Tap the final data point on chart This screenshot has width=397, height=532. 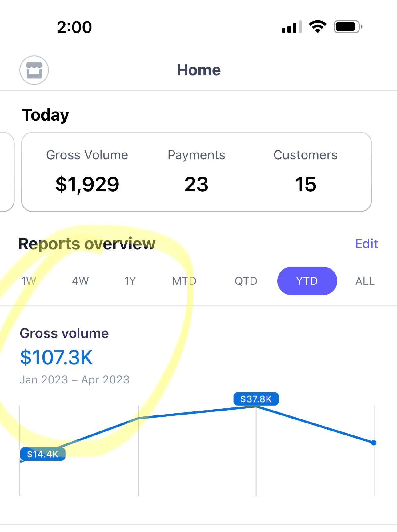(x=374, y=443)
